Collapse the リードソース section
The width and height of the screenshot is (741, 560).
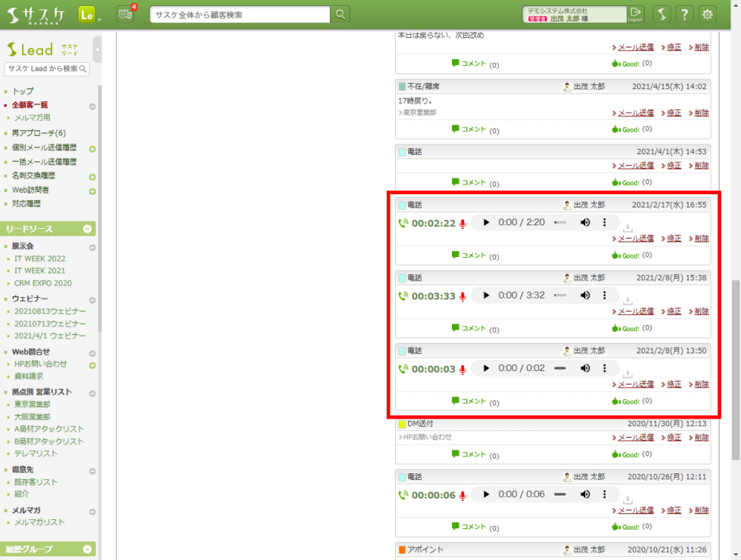coord(87,230)
